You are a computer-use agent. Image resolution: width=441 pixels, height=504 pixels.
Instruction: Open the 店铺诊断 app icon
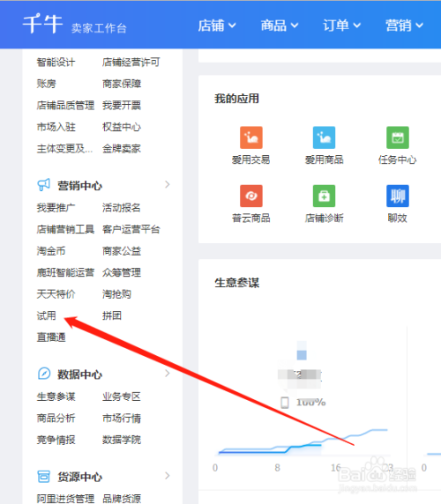coord(324,196)
